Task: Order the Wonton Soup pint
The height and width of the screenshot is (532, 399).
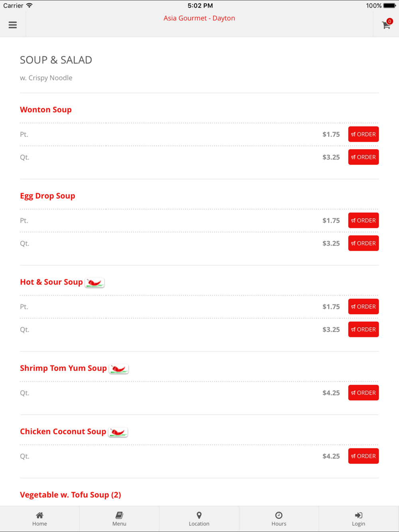Action: pos(363,134)
